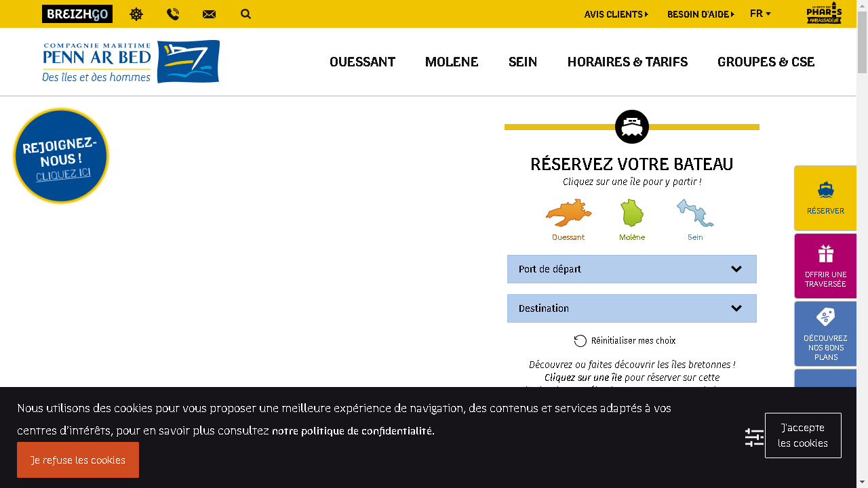The width and height of the screenshot is (868, 488).
Task: Open notre politique de confidentialité link
Action: click(x=353, y=431)
